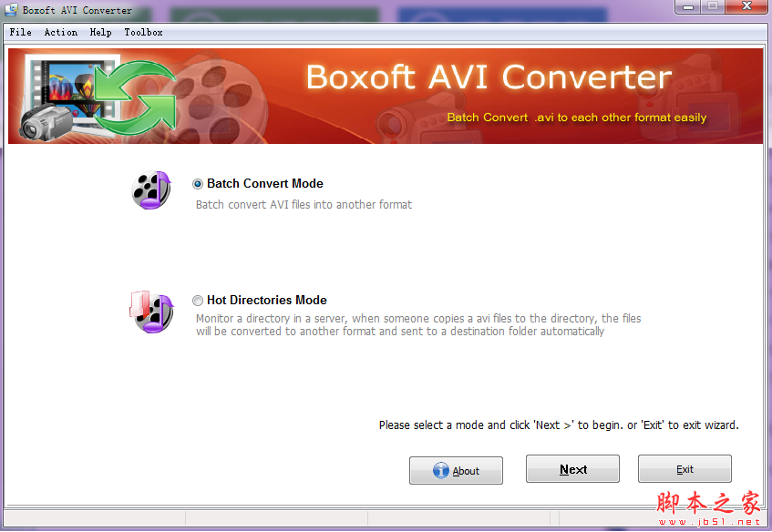The width and height of the screenshot is (772, 532).
Task: Click the blue info icon on About
Action: [x=440, y=470]
